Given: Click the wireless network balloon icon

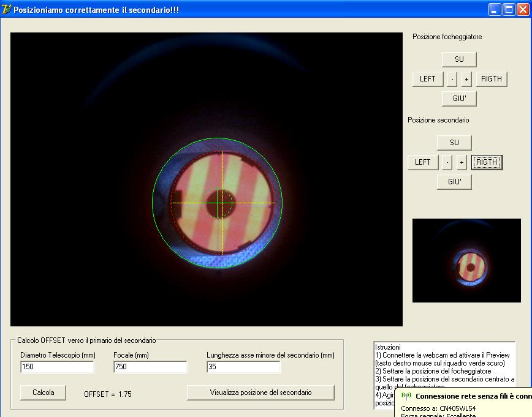Looking at the screenshot, I should [406, 396].
